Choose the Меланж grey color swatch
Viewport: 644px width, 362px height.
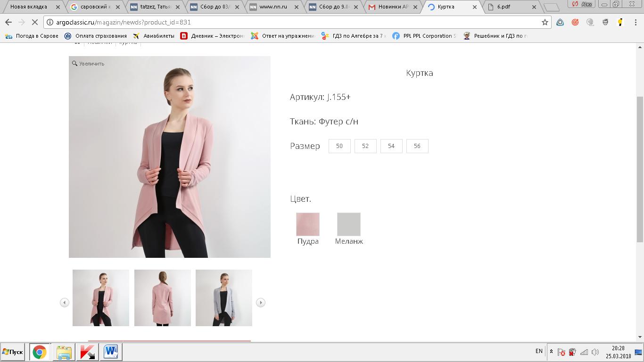[349, 224]
